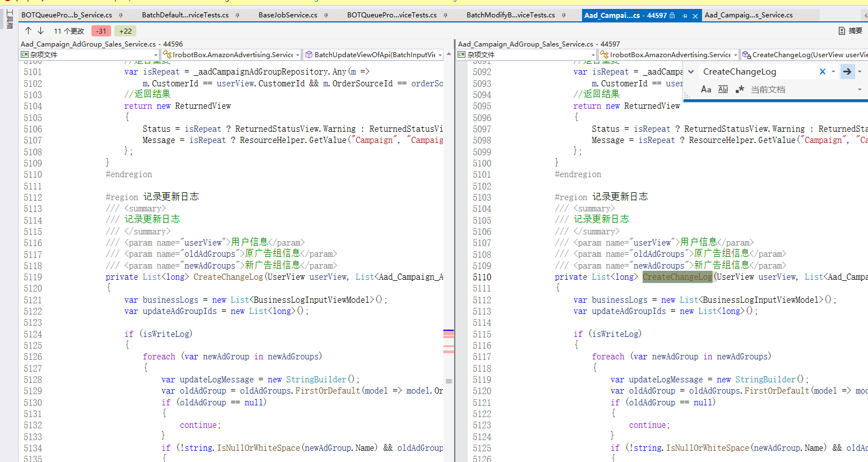Toggle pin on active Aad_Campai...cs - 44597 tab
Viewport: 868px width, 462px height.
pyautogui.click(x=685, y=16)
